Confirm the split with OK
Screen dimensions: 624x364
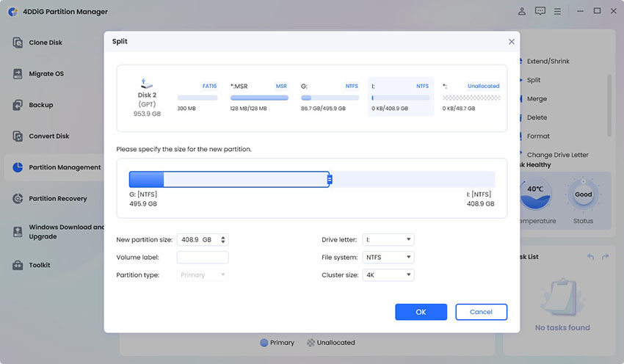(421, 312)
